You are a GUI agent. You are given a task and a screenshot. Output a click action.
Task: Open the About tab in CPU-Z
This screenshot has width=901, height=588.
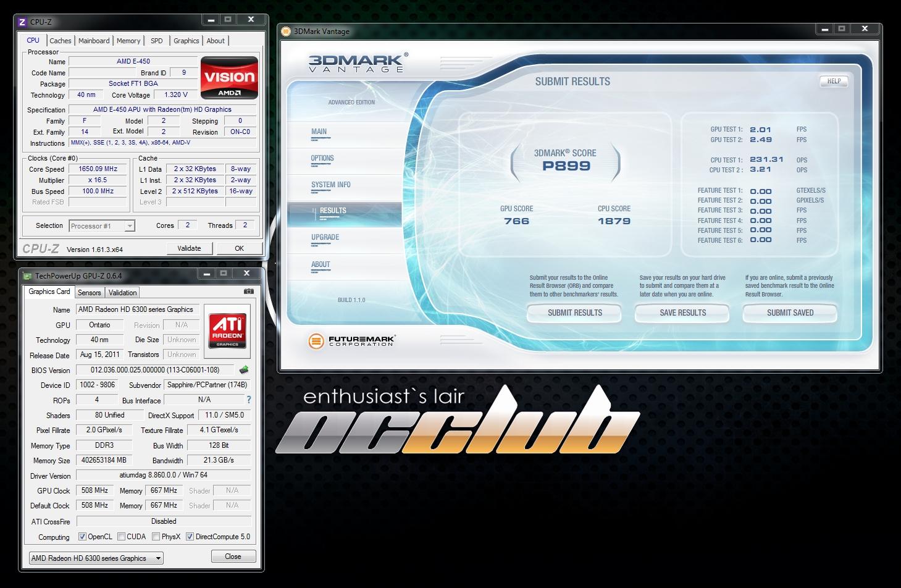tap(216, 41)
